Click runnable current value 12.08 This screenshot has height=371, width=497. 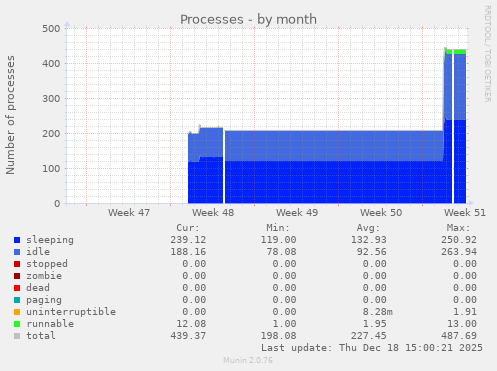point(191,324)
